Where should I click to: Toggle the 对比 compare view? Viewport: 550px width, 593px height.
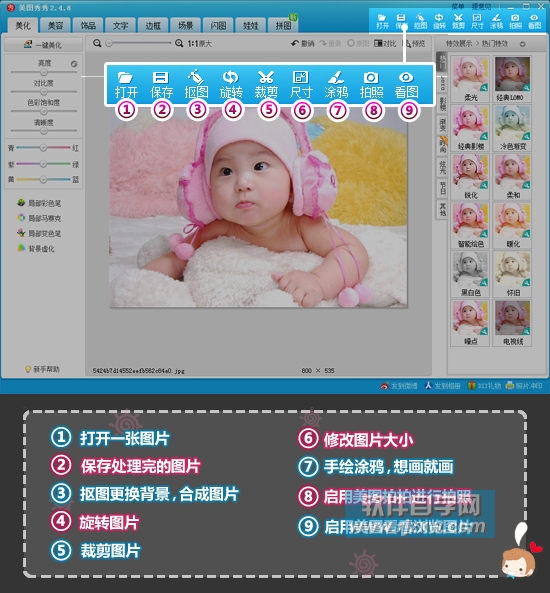(x=385, y=43)
